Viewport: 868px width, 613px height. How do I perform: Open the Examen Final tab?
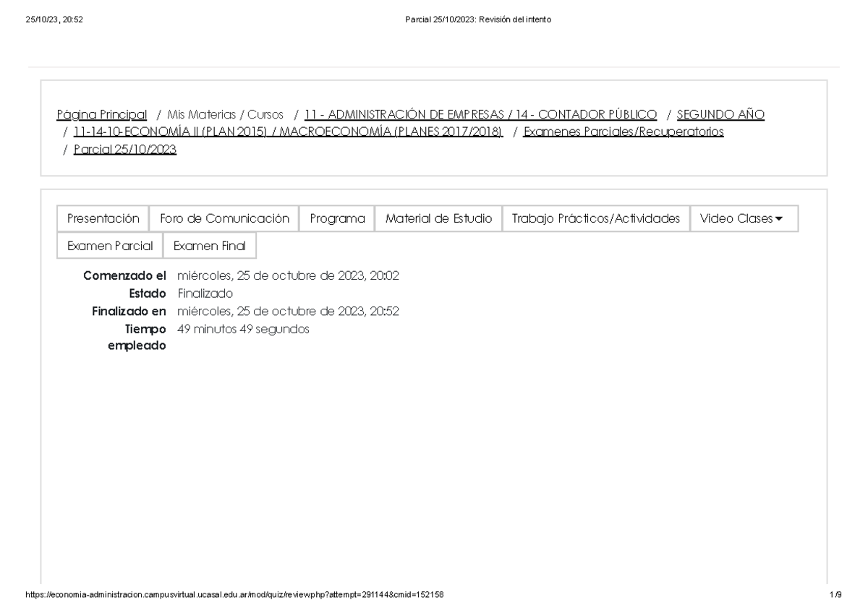[x=210, y=245]
